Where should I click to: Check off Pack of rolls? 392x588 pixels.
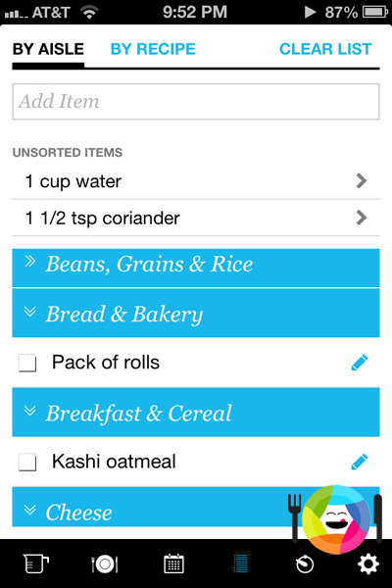coord(27,363)
